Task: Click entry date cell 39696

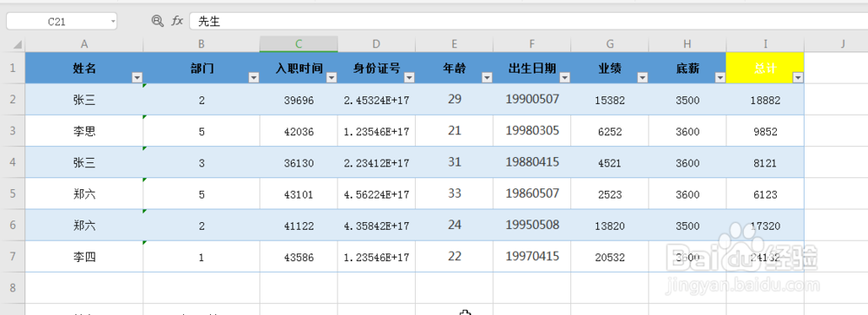Action: pyautogui.click(x=299, y=100)
